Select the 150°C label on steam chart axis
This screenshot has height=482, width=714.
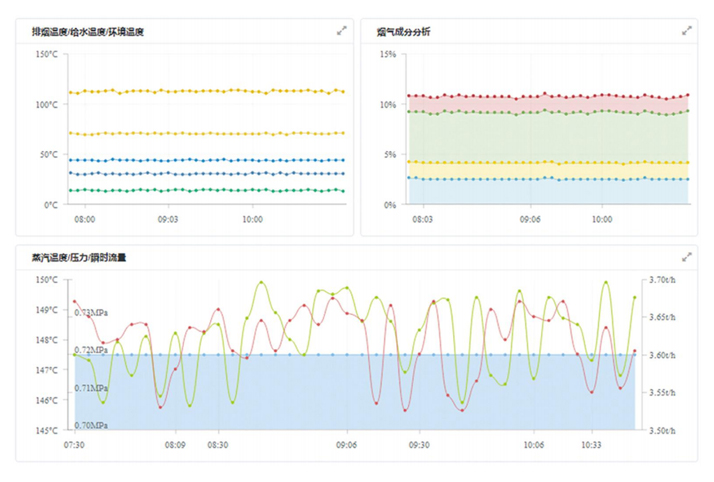click(x=49, y=280)
